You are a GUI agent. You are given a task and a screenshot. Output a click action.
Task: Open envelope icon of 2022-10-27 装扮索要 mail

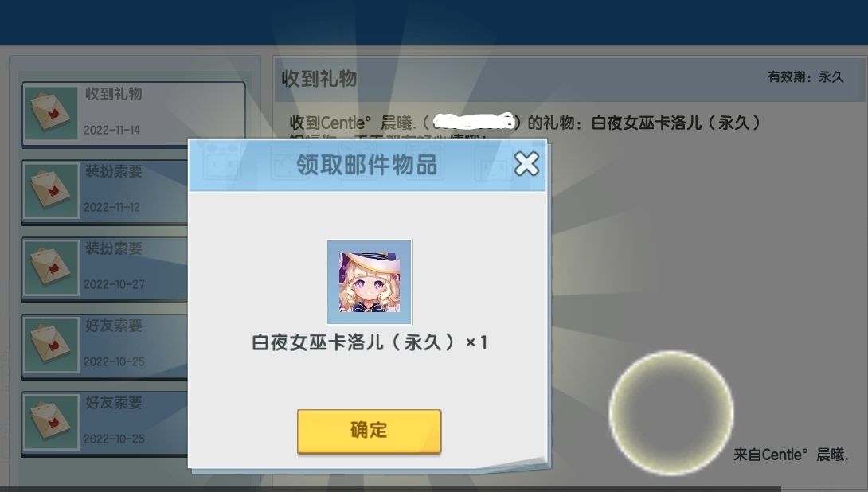click(x=51, y=268)
